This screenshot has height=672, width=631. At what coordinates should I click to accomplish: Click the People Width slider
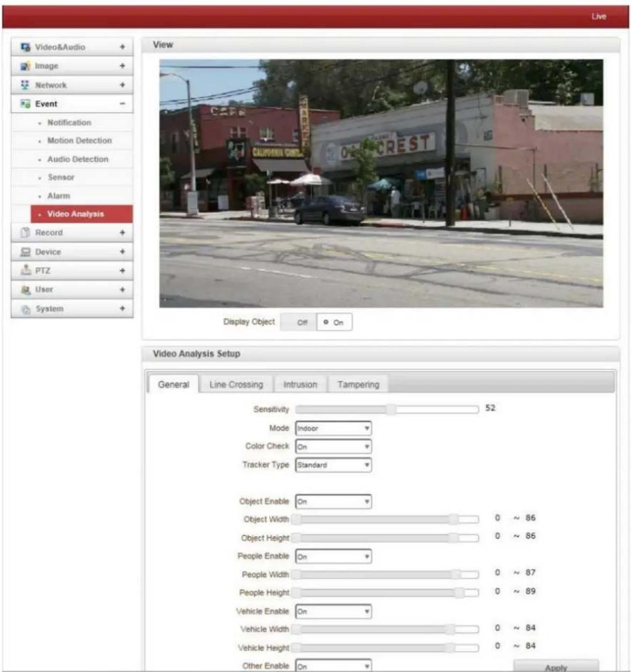click(385, 574)
